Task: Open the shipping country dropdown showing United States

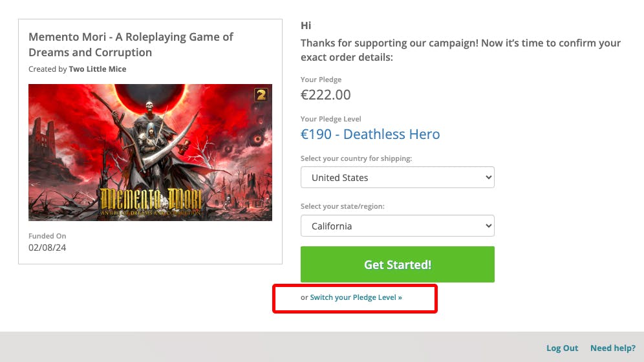Action: 397,178
